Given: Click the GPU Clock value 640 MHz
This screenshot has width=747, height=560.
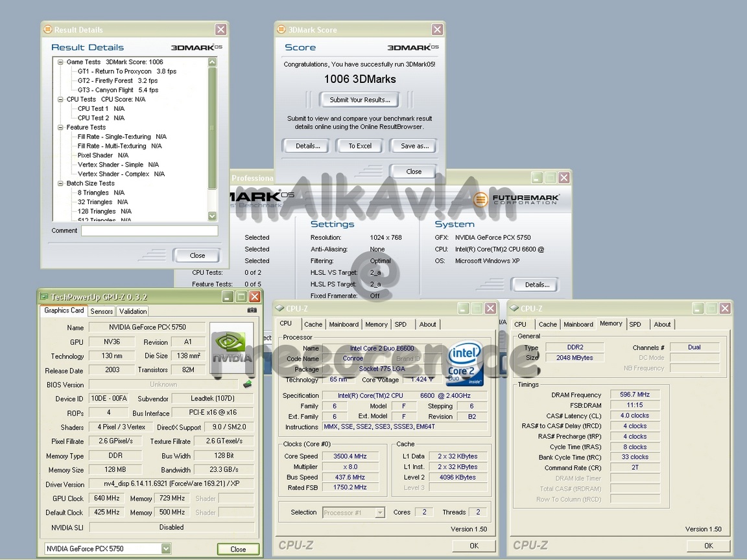Looking at the screenshot, I should 107,498.
